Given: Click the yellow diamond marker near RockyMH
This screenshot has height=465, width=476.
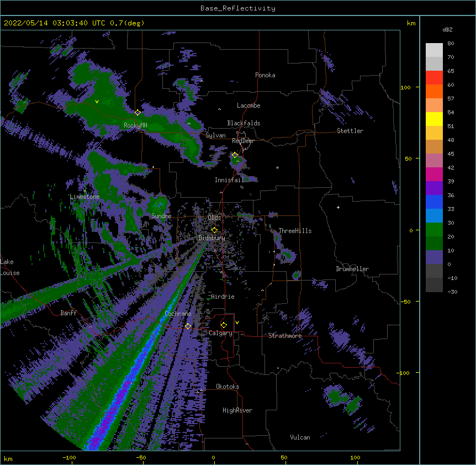Looking at the screenshot, I should click(138, 113).
